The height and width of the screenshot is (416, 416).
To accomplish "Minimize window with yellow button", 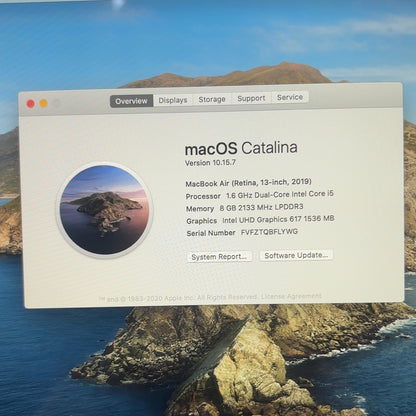I will 44,103.
